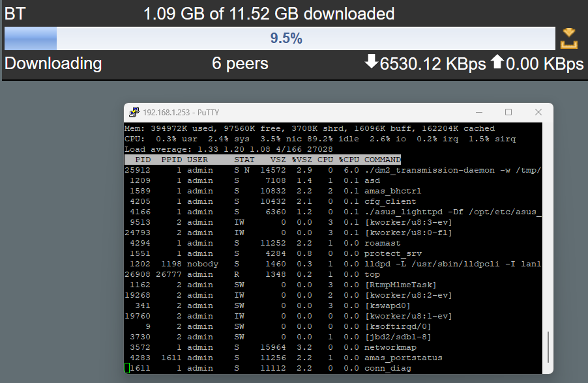Click the upload speed up-arrow icon
Screen dimensions: 588x383
pyautogui.click(x=497, y=61)
